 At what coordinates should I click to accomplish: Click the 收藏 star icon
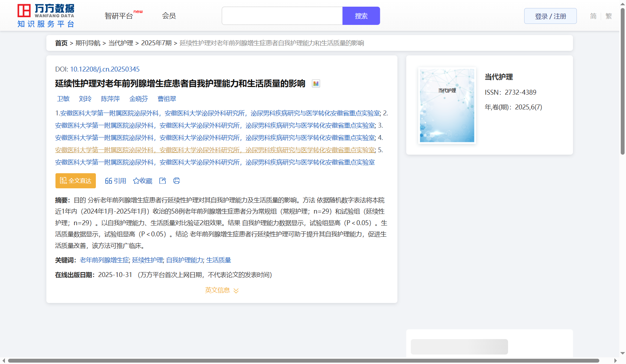136,181
